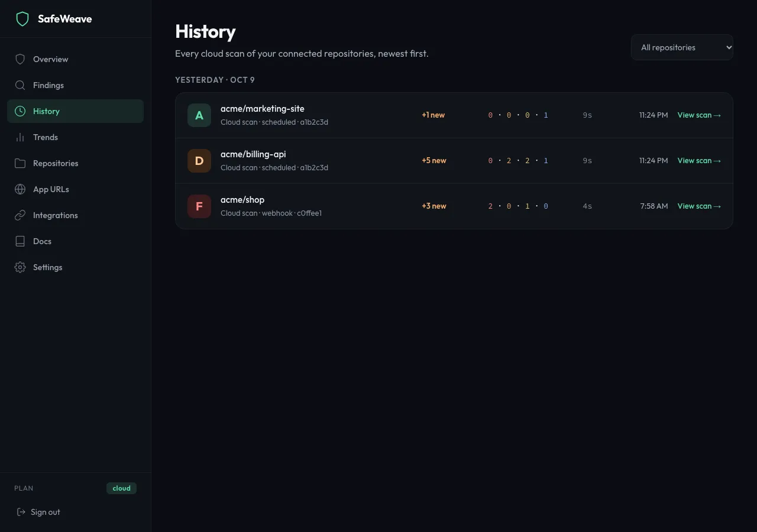Click the Repositories folder icon

tap(20, 163)
